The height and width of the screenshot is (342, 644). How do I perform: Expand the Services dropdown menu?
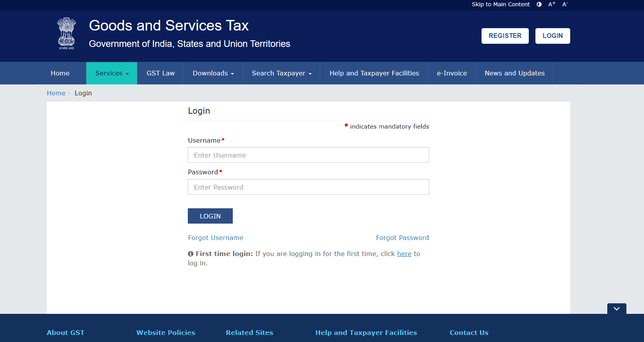coord(112,73)
